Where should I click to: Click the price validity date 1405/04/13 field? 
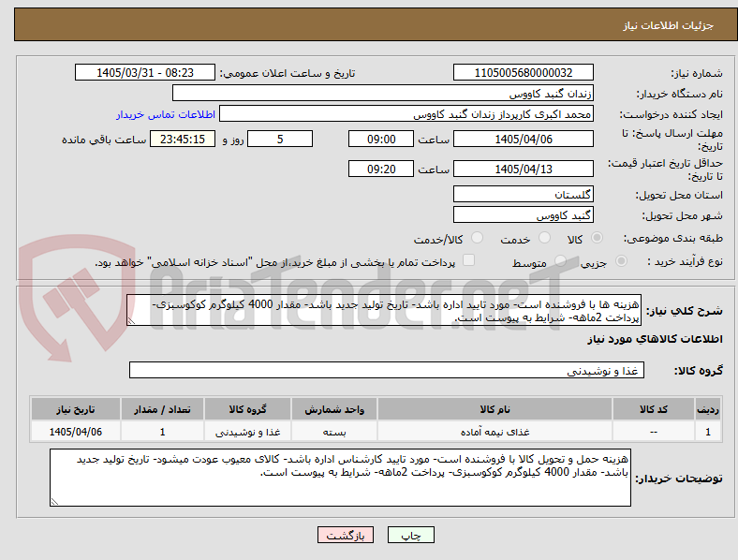coord(523,169)
